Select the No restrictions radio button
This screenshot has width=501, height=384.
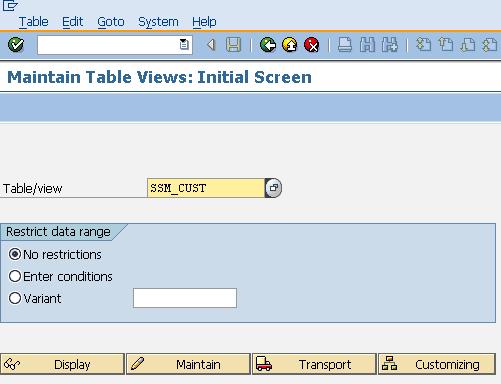[x=15, y=254]
